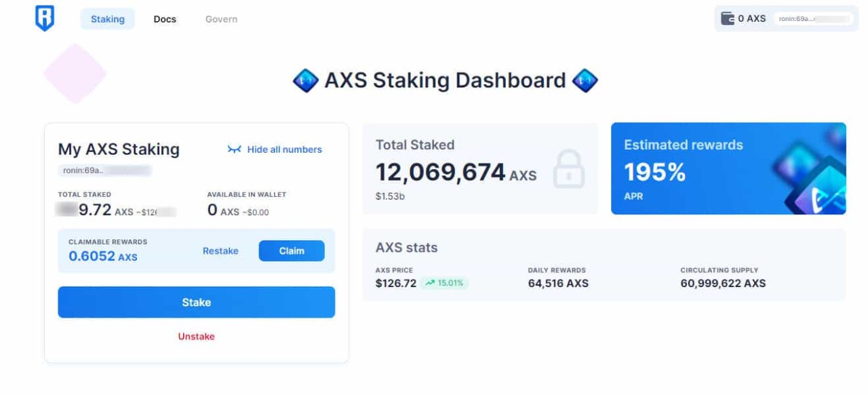
Task: Click the green trend arrow beside 15.01%
Action: coord(431,282)
